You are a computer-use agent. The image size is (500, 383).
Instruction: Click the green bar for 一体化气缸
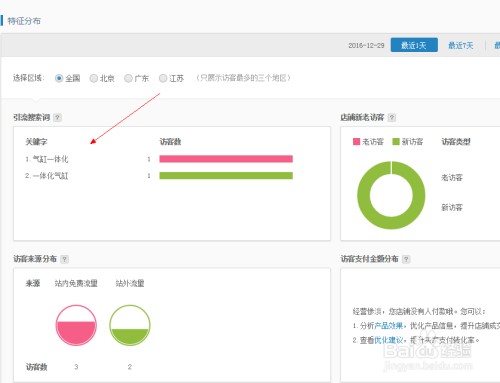226,176
